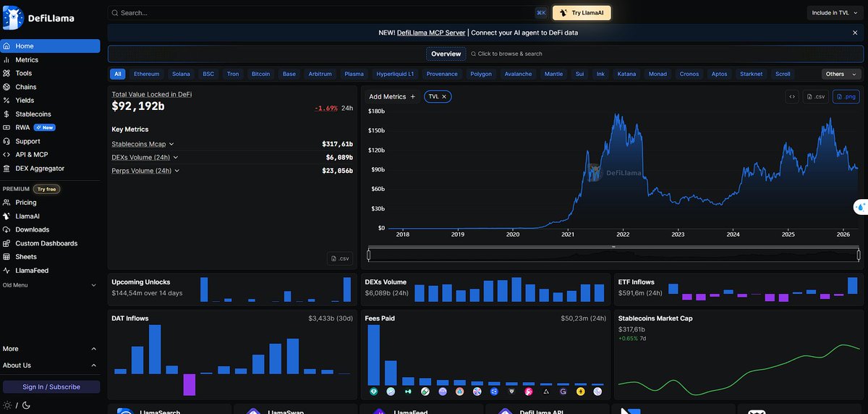Open Home in the sidebar

point(51,46)
